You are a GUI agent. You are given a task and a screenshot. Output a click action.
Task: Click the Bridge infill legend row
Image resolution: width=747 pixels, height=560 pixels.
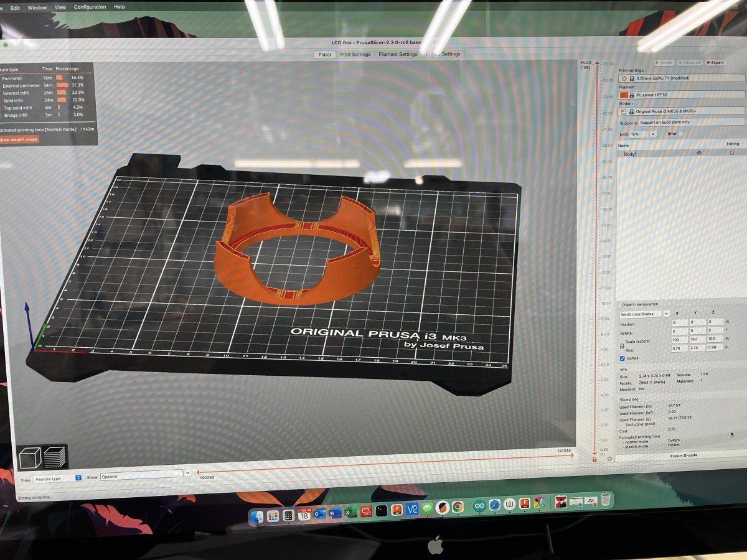[44, 115]
